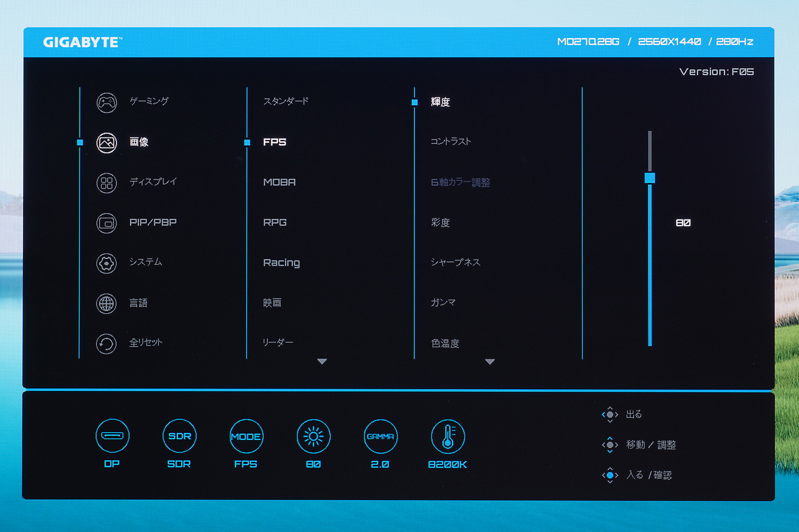Screen dimensions: 799x532
Task: Expand additional settings below 色温度
Action: [490, 361]
